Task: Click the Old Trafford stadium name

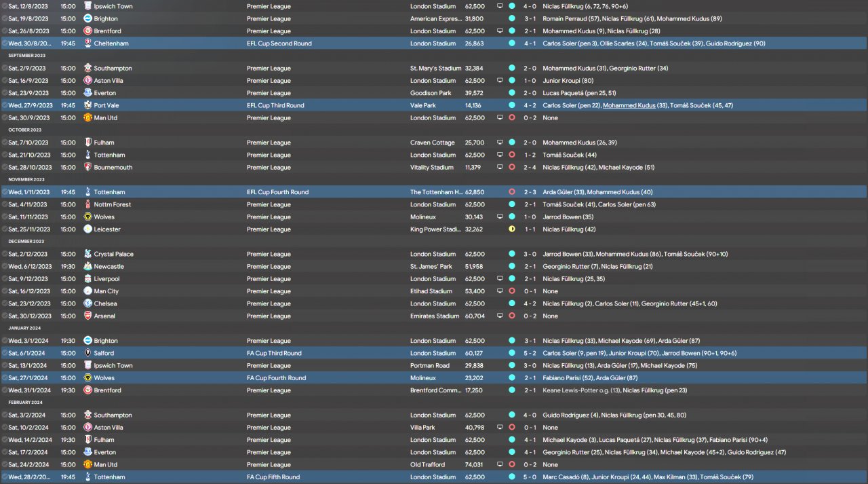Action: tap(427, 465)
